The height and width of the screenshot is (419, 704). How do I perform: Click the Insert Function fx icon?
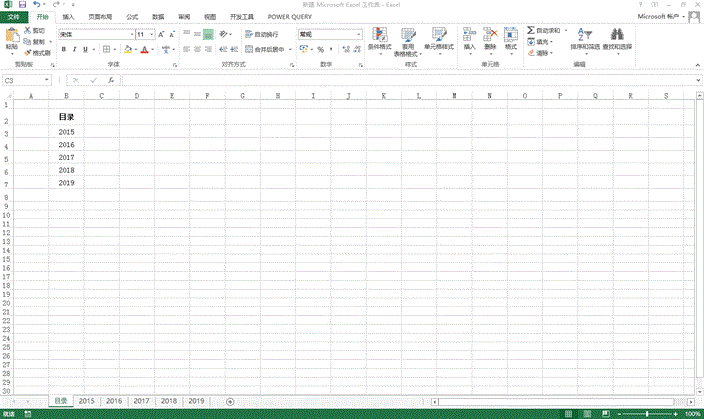[111, 80]
